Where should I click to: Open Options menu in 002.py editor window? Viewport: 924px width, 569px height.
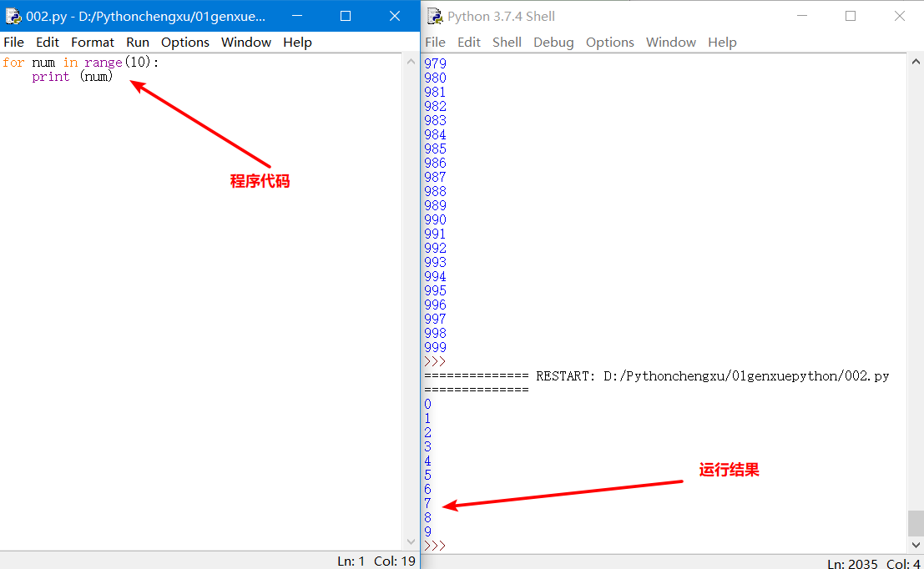(185, 43)
